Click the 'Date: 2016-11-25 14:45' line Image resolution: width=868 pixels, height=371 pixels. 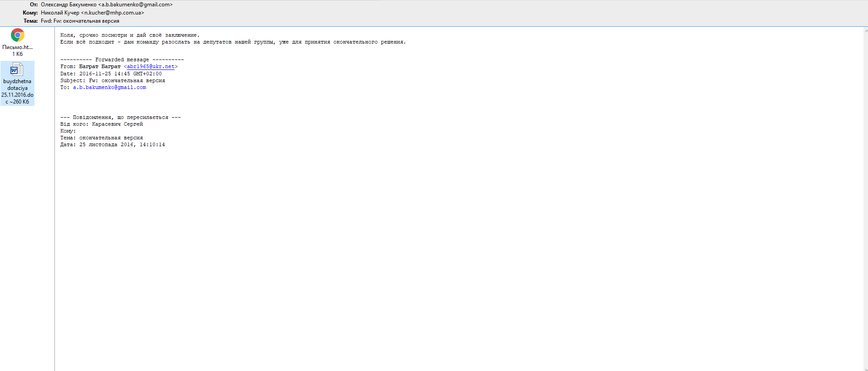click(x=111, y=74)
